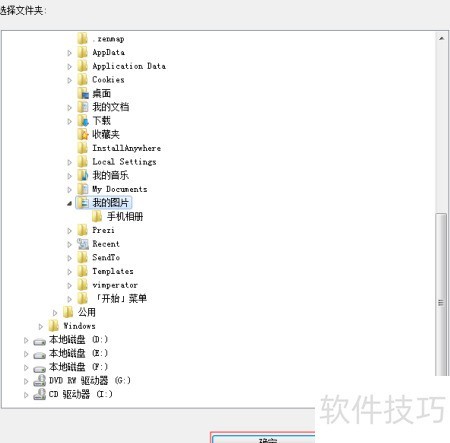
Task: Click the vertical scrollbar thumb
Action: click(441, 294)
